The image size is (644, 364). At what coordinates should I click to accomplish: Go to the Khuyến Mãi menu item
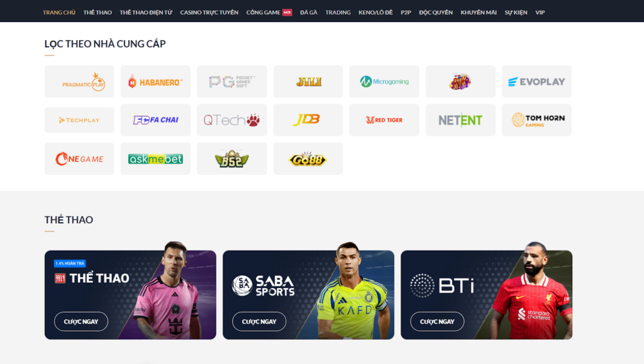click(x=479, y=13)
